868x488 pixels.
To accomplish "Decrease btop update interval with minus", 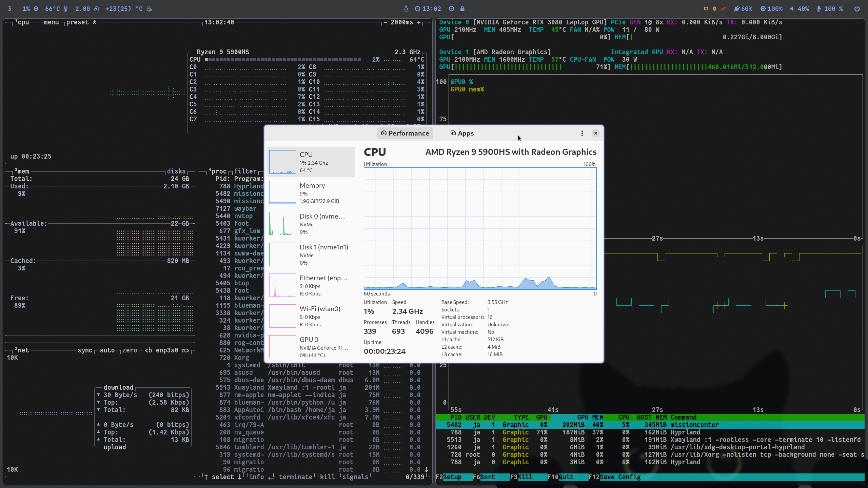I will tap(385, 22).
